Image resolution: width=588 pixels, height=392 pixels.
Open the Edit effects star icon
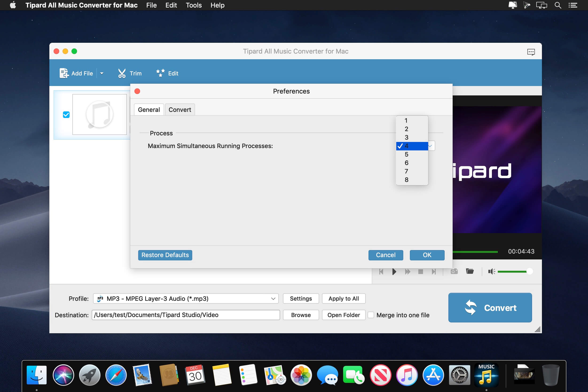click(160, 73)
